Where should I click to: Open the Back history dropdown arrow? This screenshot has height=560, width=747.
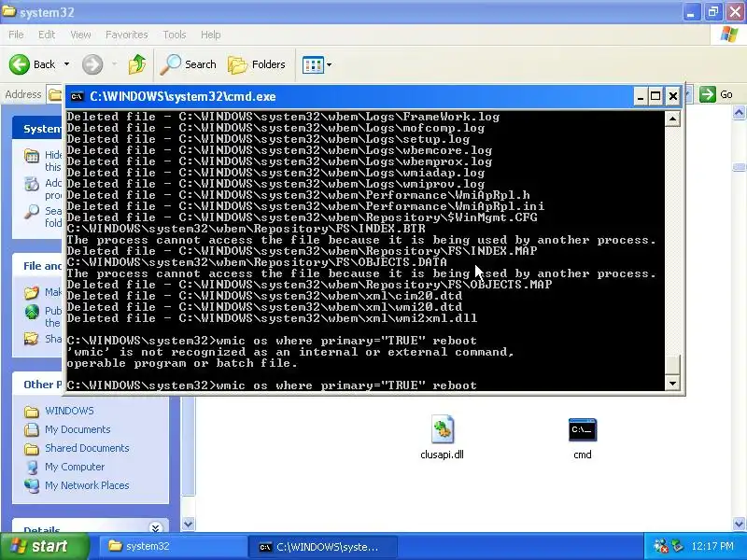pyautogui.click(x=66, y=64)
